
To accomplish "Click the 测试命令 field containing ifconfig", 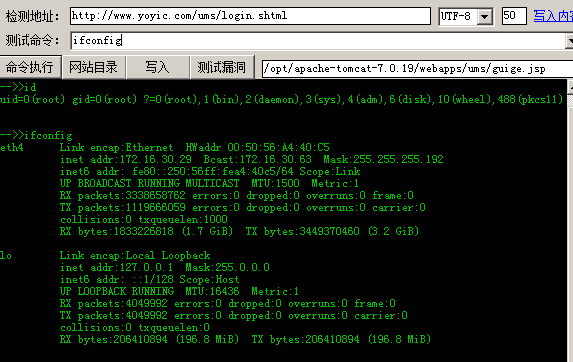I will click(x=318, y=41).
